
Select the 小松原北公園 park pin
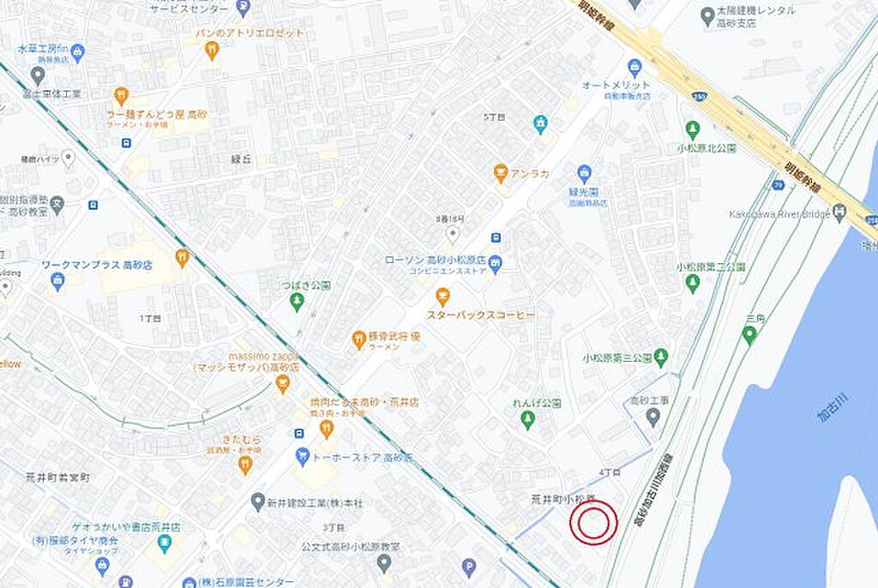[x=693, y=131]
